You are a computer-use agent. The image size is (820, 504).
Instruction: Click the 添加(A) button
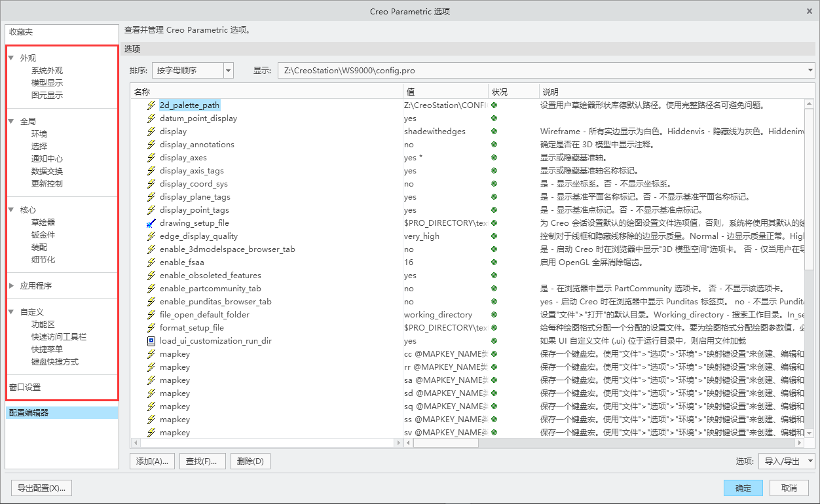[151, 461]
